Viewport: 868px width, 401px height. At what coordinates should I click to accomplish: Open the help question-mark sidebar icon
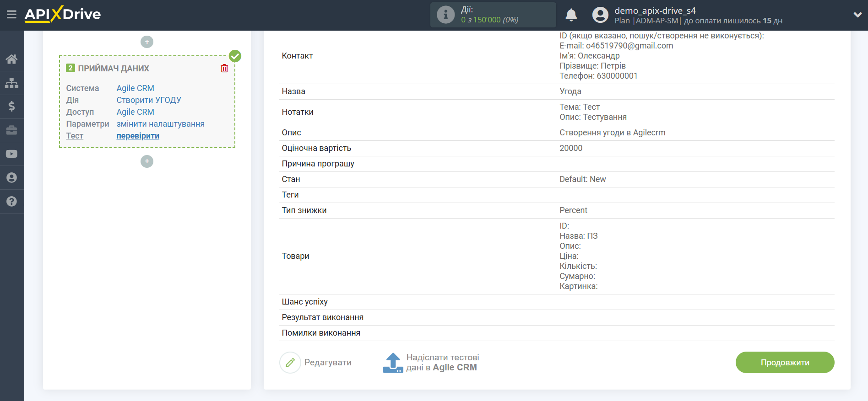point(12,202)
